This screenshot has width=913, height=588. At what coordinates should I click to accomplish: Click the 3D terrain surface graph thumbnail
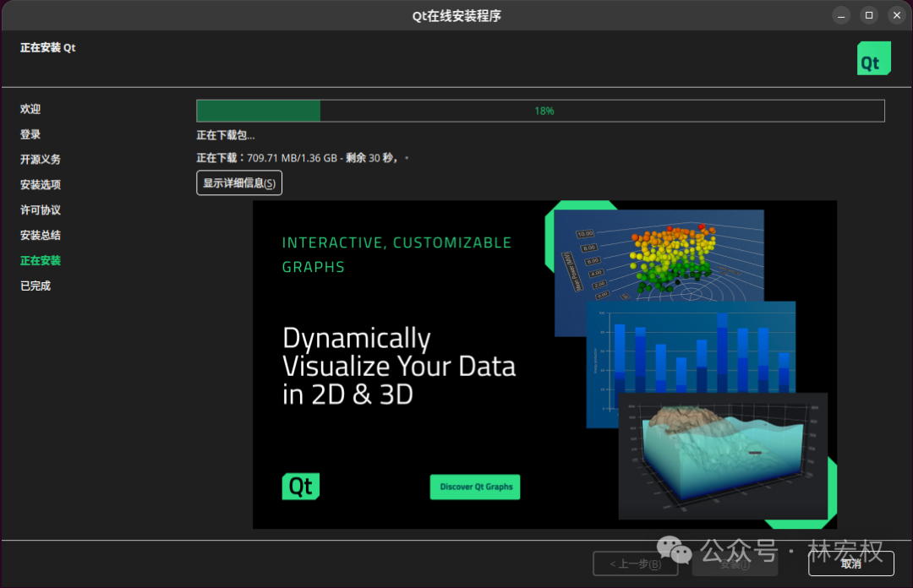coord(723,456)
